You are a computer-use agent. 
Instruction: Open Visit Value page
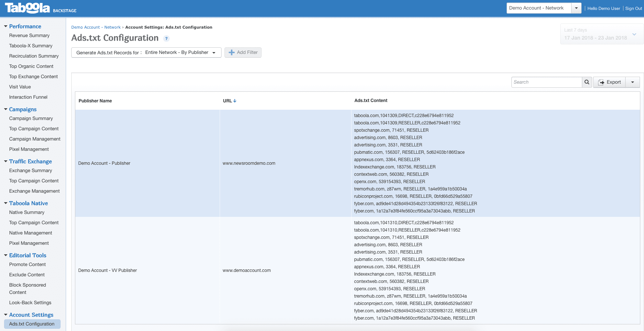coord(20,87)
